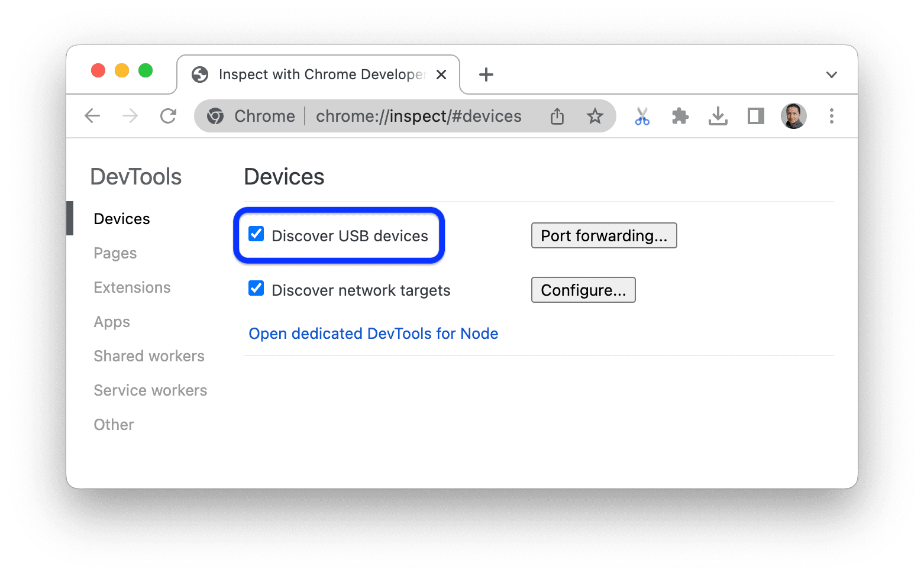The height and width of the screenshot is (576, 924).
Task: Switch to Service workers section
Action: tap(150, 390)
